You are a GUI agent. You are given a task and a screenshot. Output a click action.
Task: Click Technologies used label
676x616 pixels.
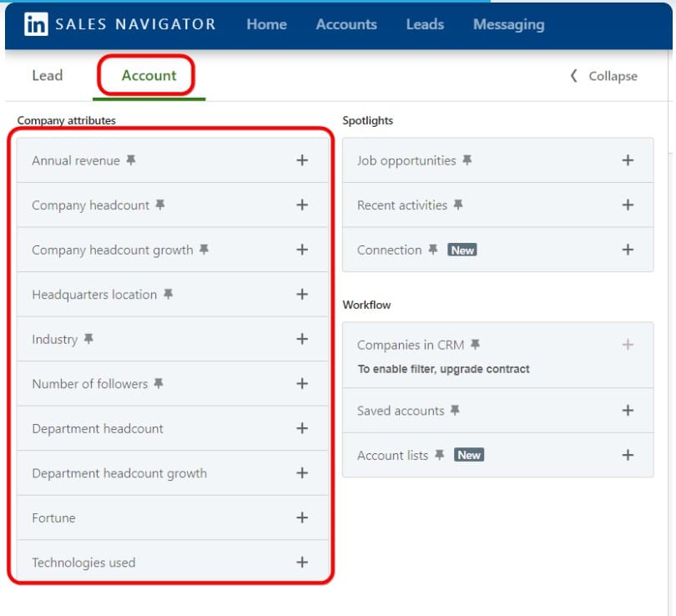83,563
